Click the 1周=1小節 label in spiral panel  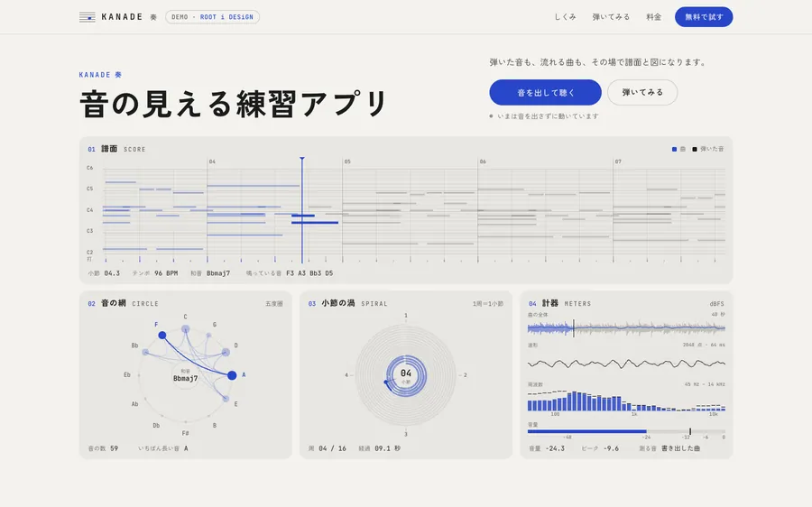point(487,304)
